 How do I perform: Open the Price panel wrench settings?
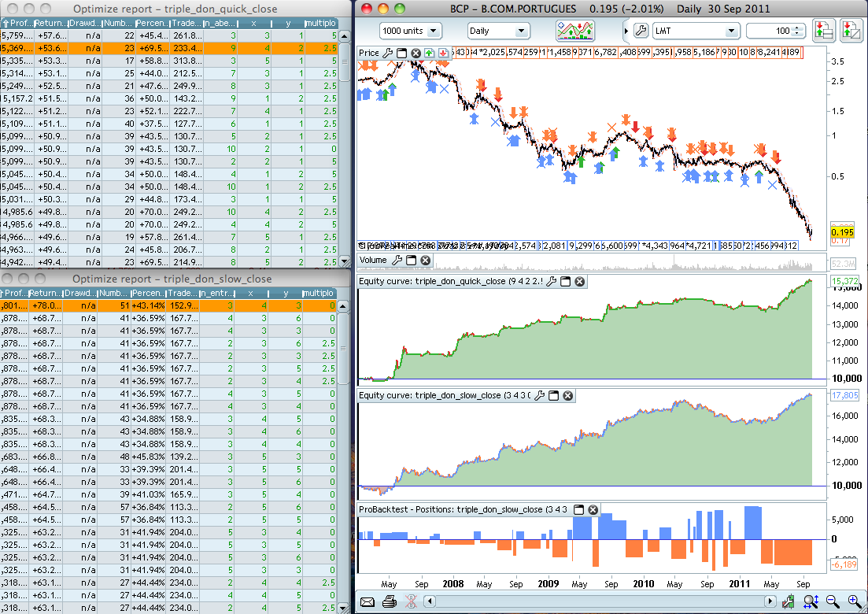[387, 53]
